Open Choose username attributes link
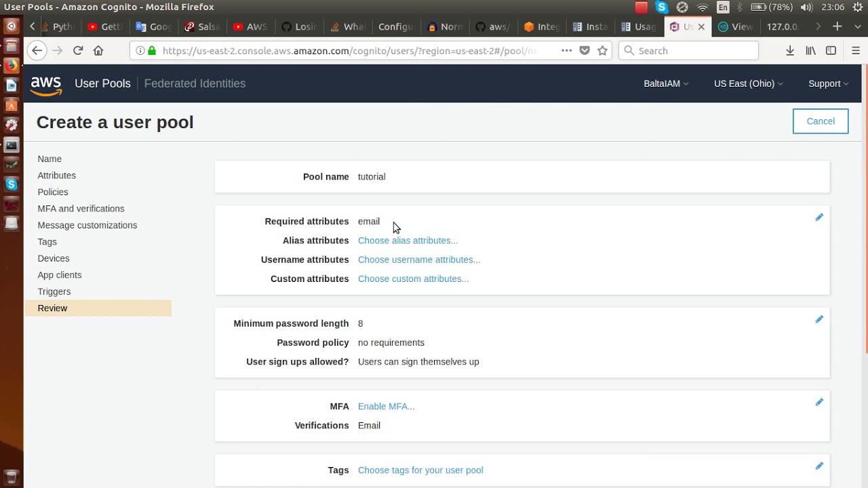This screenshot has height=488, width=868. [x=419, y=260]
